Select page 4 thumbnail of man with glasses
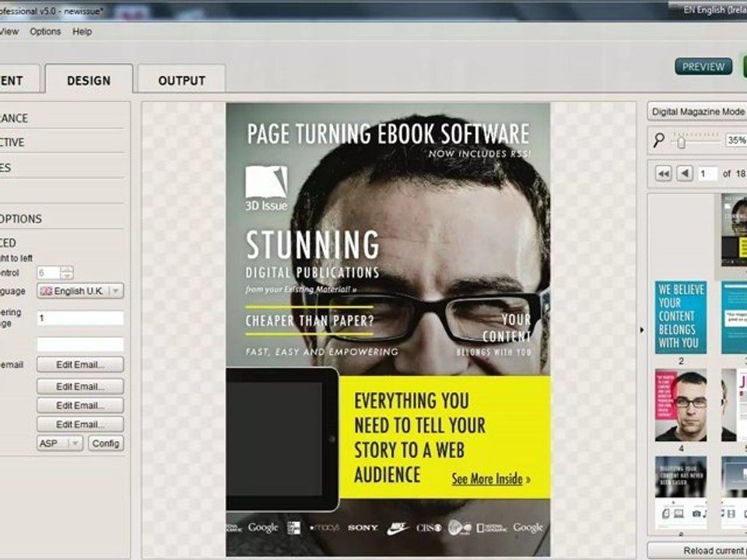This screenshot has height=560, width=747. coord(681,404)
